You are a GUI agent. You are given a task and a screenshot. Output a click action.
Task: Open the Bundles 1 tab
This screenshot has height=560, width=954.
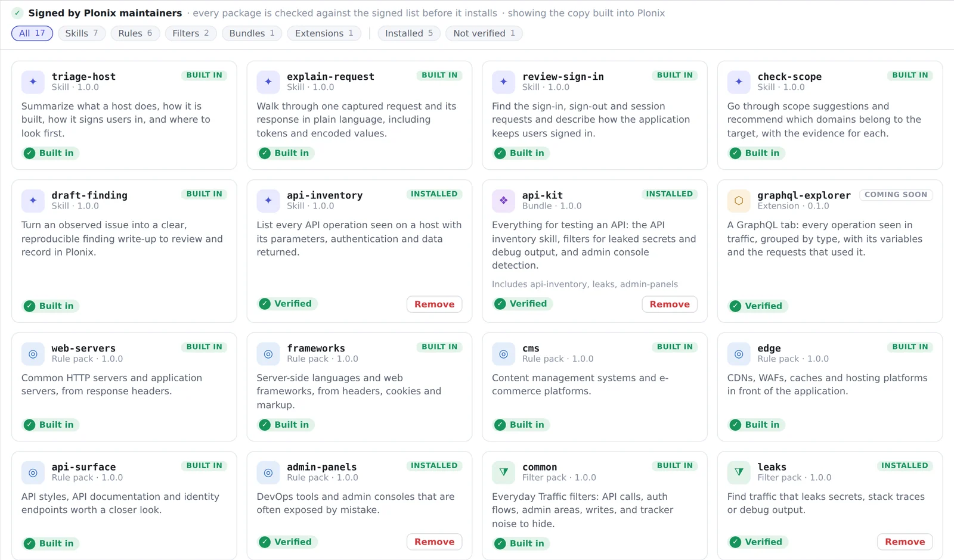tap(252, 33)
